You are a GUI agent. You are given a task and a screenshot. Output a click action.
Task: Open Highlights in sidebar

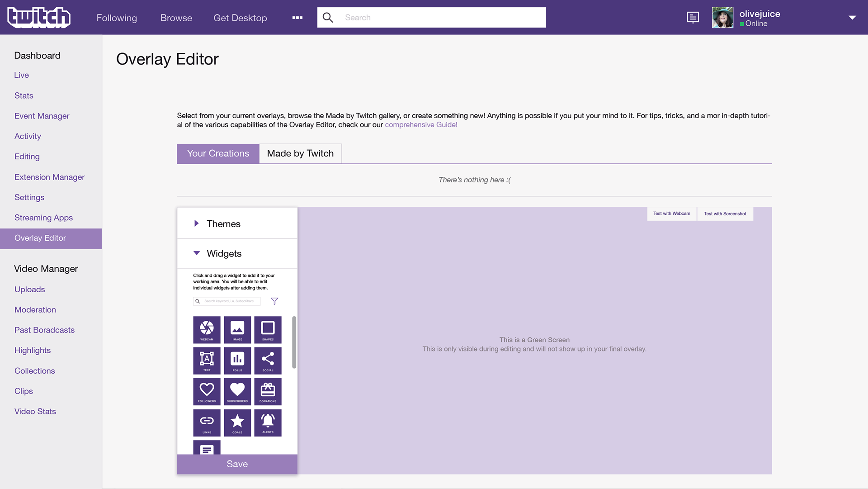(33, 351)
